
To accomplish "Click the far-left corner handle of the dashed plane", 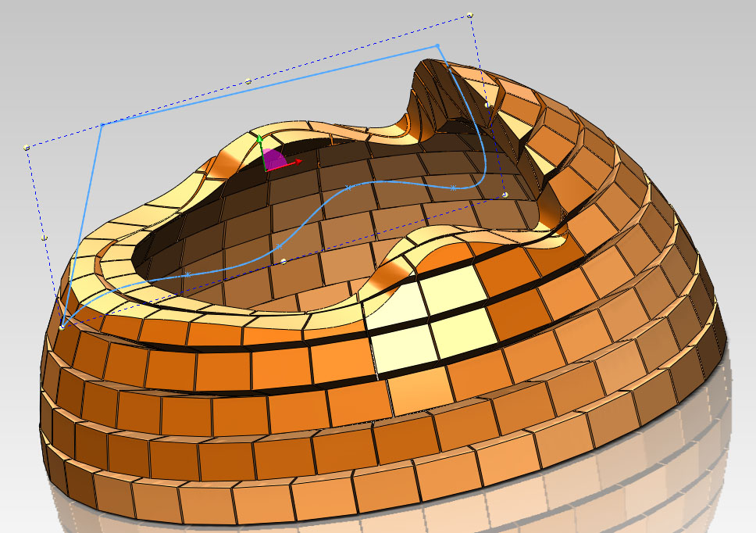I will [27, 147].
